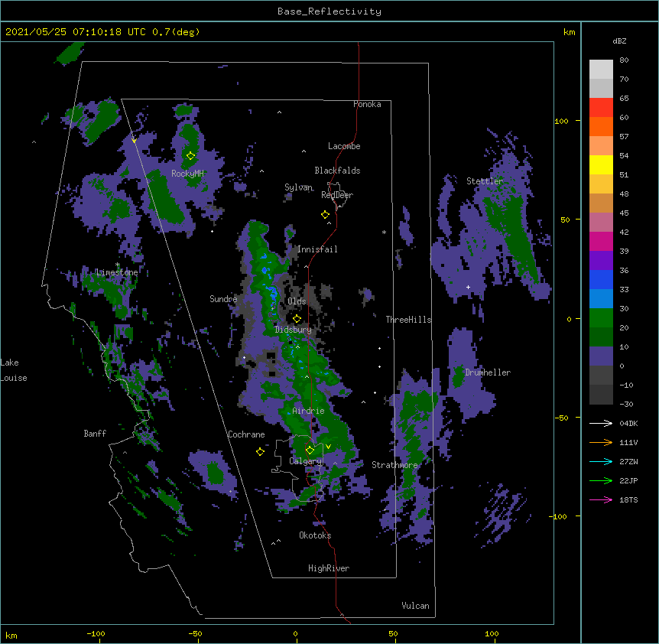The height and width of the screenshot is (644, 659).
Task: Click the bright green swatch below 30 dBZ
Action: [x=601, y=318]
